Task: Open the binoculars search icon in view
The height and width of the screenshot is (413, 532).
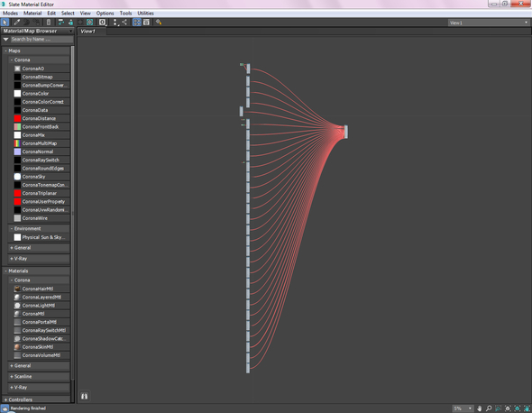Action: click(84, 396)
